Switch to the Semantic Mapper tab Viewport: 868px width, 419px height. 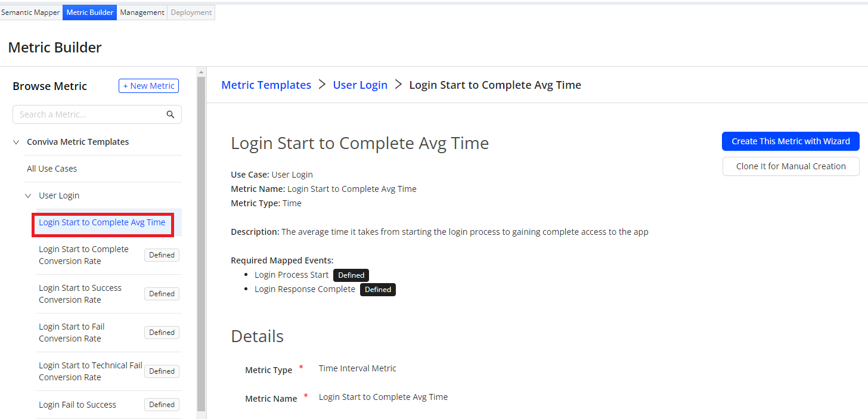30,13
